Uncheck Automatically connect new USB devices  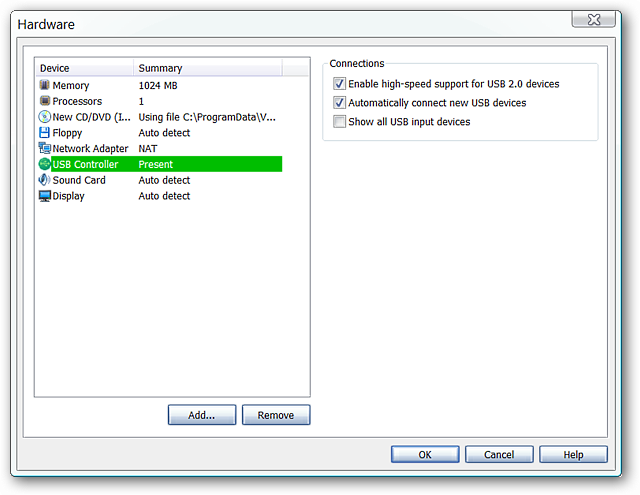339,102
